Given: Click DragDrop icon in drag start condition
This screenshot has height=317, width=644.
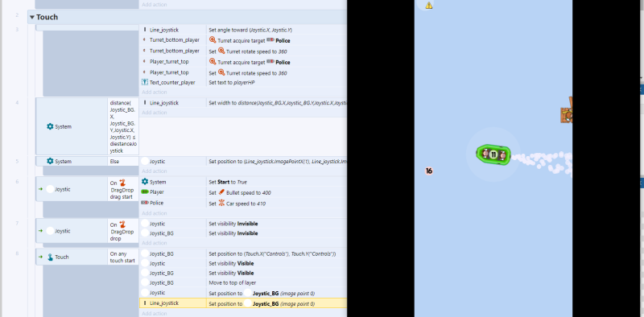Looking at the screenshot, I should click(122, 183).
